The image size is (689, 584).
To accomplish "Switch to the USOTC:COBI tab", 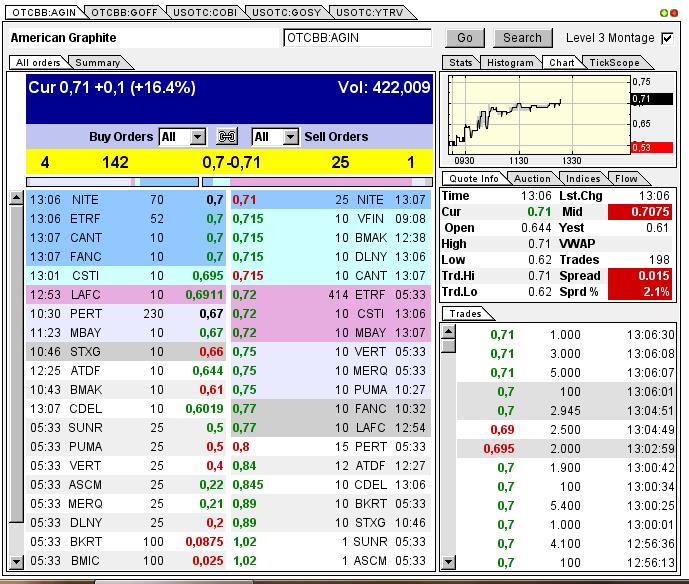I will click(x=204, y=13).
